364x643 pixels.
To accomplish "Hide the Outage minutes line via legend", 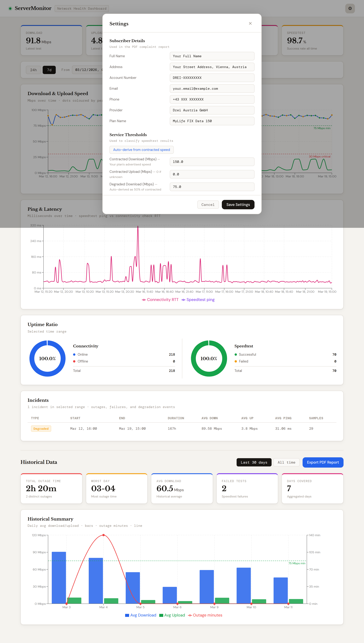I will 205,615.
